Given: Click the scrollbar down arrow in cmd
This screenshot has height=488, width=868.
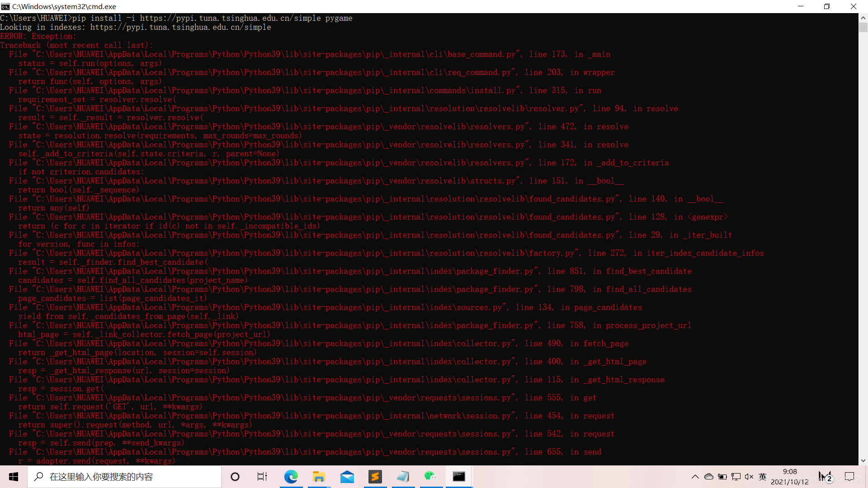Looking at the screenshot, I should [x=863, y=460].
